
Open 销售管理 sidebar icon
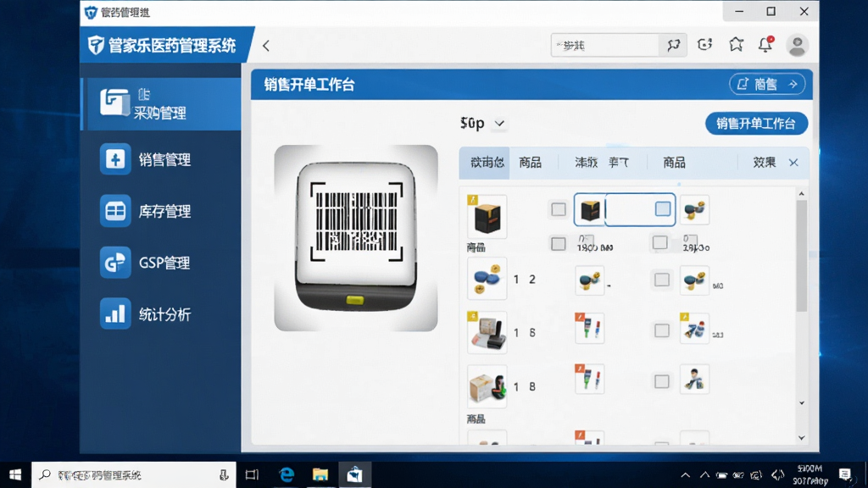tap(115, 159)
